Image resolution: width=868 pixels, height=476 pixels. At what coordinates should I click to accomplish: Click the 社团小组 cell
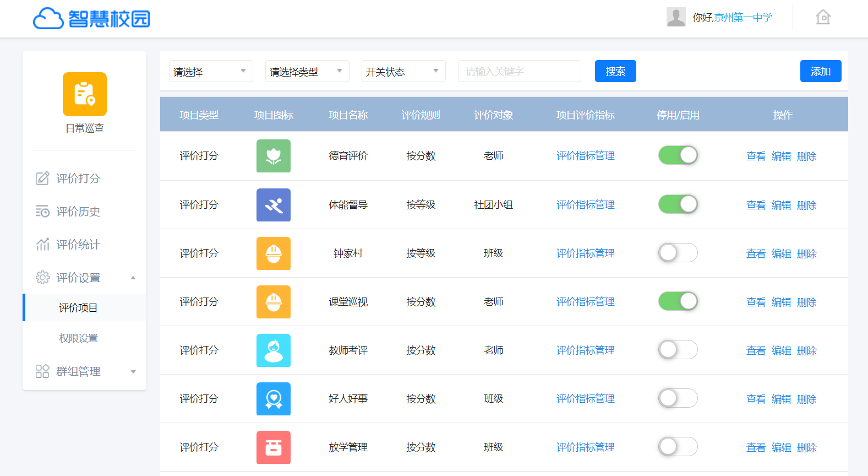point(494,205)
